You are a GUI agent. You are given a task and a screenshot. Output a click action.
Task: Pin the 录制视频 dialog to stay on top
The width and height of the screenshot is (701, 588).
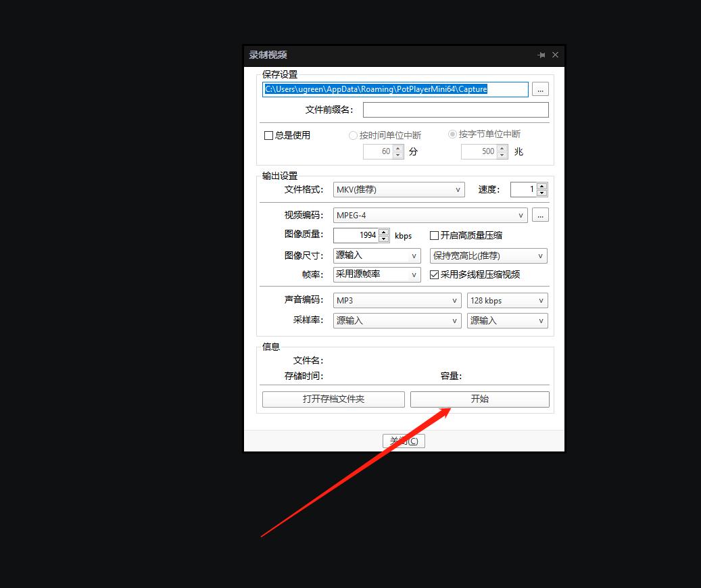point(541,55)
